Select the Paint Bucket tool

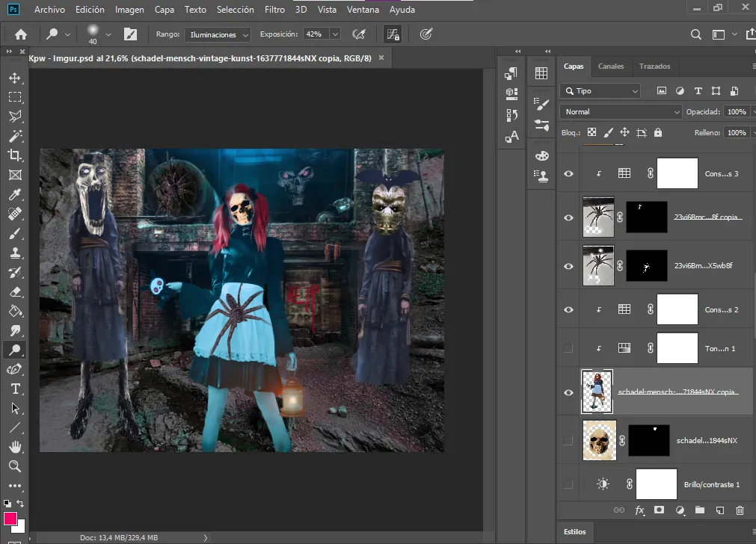click(x=15, y=312)
